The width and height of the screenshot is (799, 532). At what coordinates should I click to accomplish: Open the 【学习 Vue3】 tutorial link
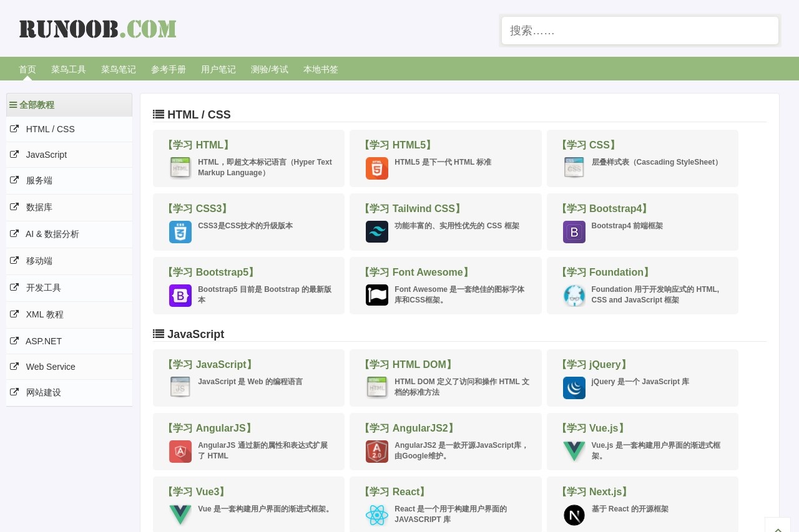(x=196, y=491)
